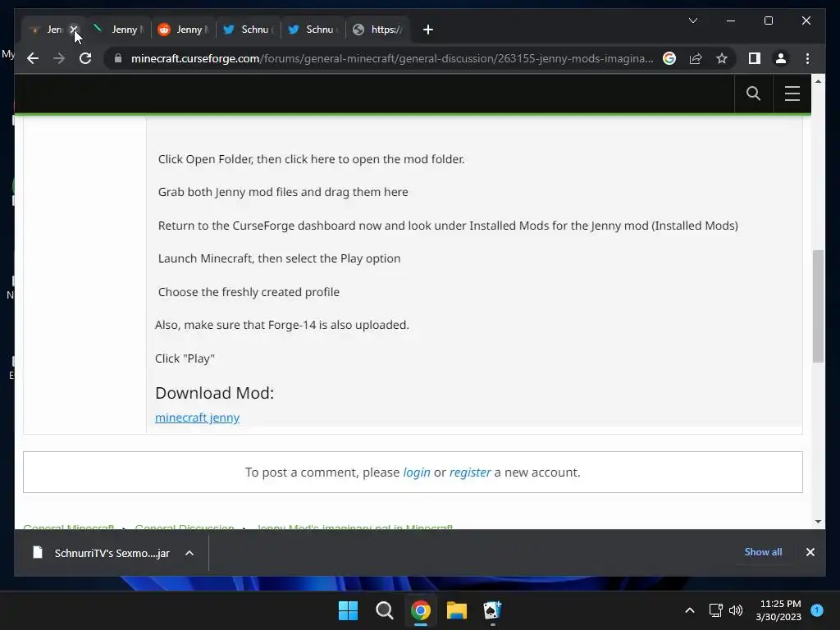Minimize the Chrome window
840x630 pixels.
click(x=730, y=21)
